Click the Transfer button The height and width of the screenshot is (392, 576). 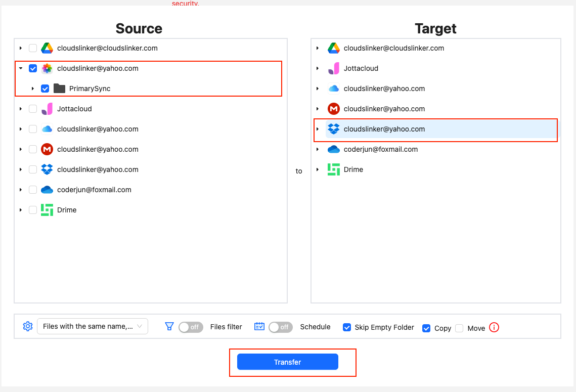[x=287, y=362]
